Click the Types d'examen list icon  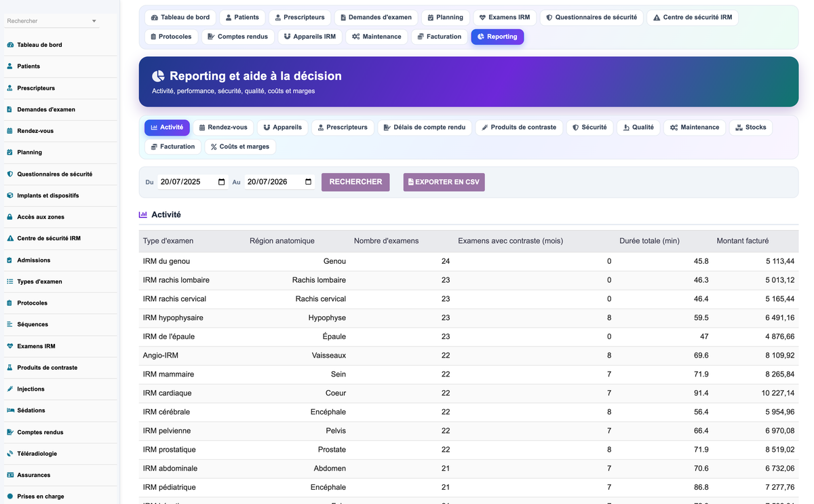click(x=10, y=282)
